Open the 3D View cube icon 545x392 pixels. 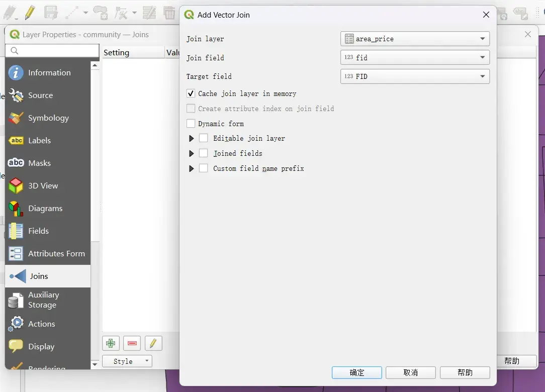(x=16, y=185)
